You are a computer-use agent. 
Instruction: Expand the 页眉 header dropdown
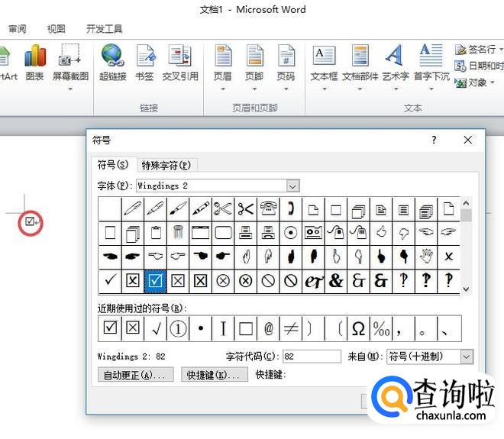[x=222, y=89]
